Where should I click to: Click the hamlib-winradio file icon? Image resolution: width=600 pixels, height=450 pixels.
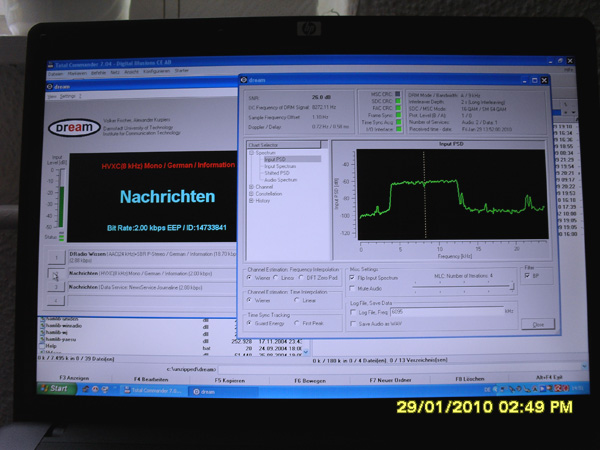[x=42, y=326]
